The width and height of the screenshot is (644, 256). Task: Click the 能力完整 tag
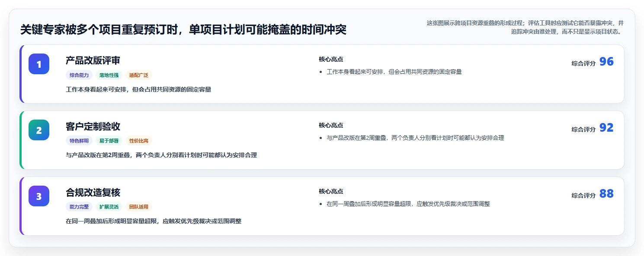[x=79, y=207]
